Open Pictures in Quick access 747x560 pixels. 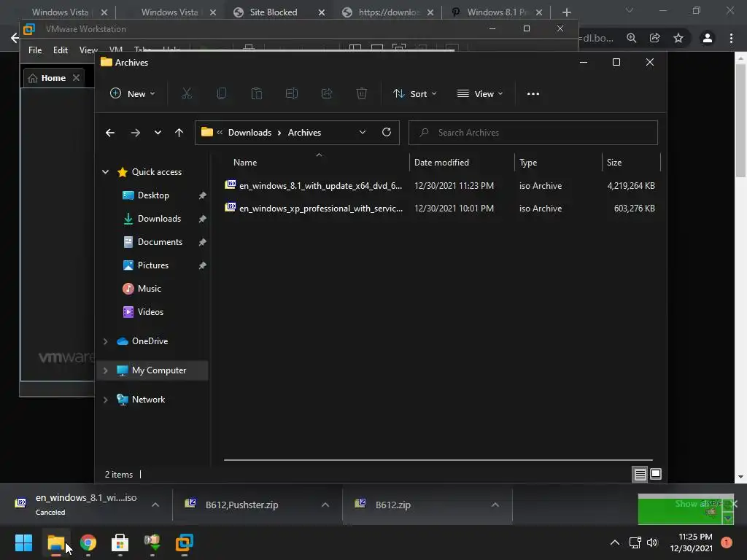(153, 265)
